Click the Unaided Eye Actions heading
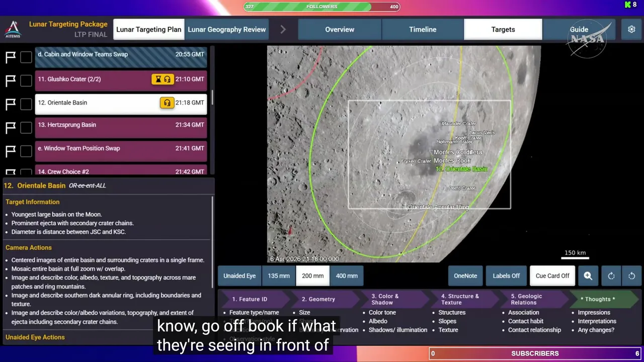The width and height of the screenshot is (644, 362). [x=35, y=337]
